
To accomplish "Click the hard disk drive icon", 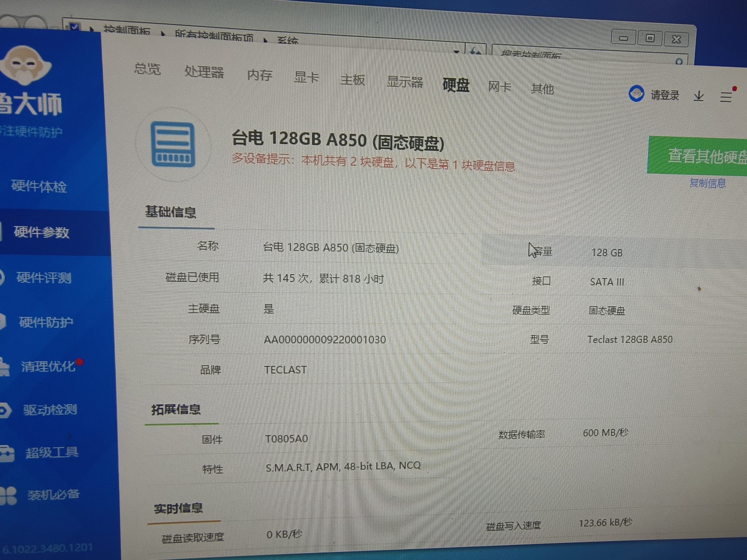I will (x=173, y=144).
